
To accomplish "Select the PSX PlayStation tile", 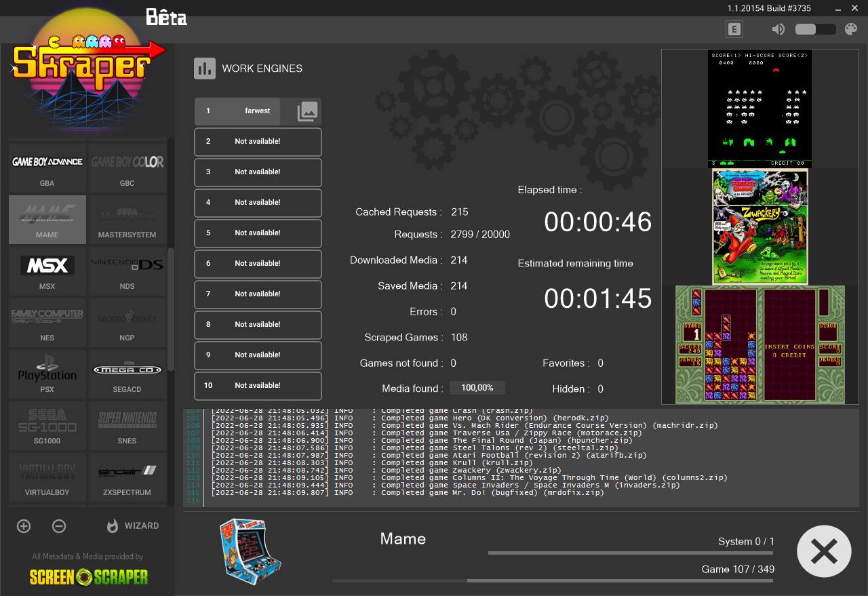I will [47, 374].
